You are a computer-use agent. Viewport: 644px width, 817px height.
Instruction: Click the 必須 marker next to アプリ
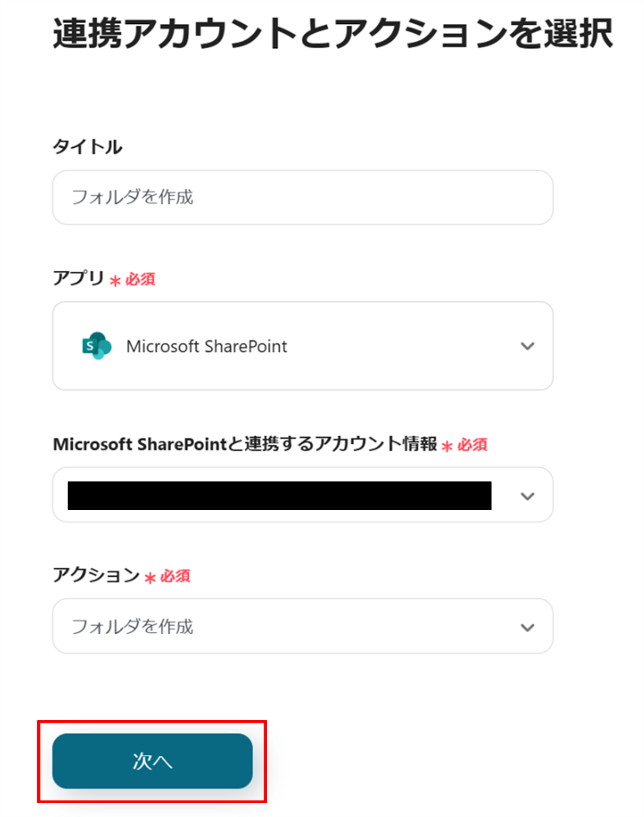coord(140,279)
